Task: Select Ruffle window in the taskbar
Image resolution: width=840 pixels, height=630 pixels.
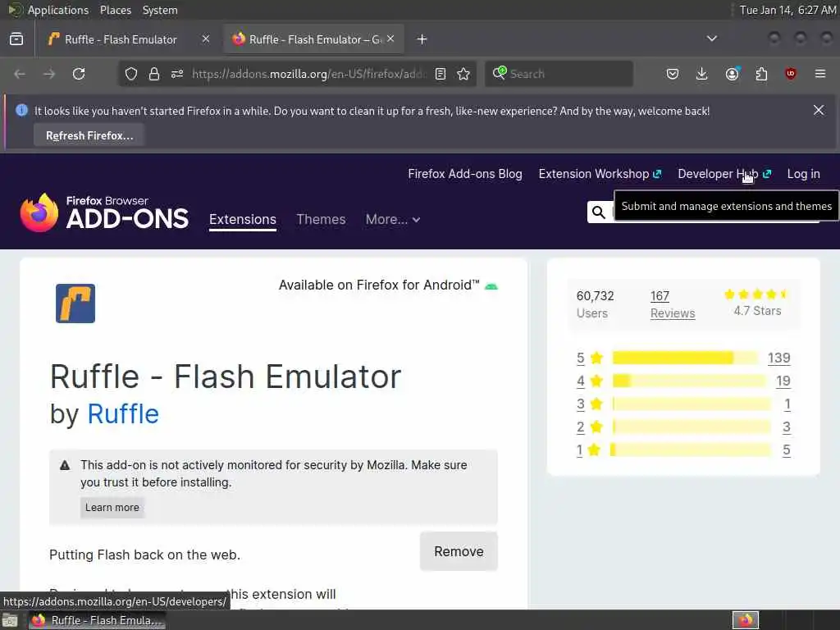Action: click(x=97, y=620)
